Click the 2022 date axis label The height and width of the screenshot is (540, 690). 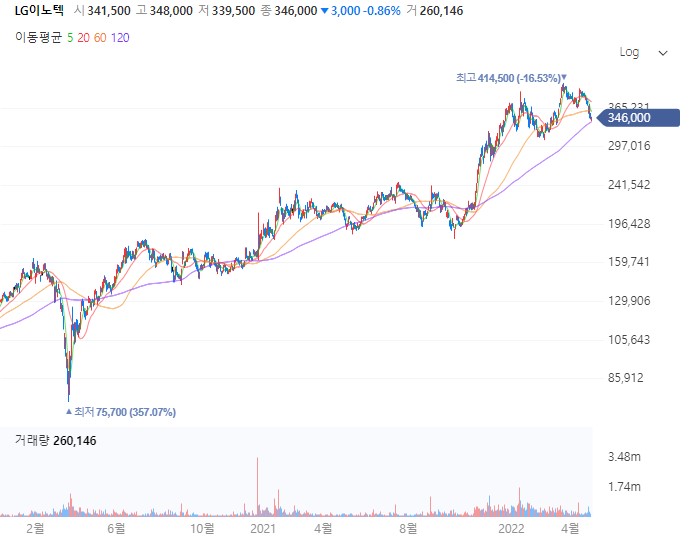tap(511, 528)
